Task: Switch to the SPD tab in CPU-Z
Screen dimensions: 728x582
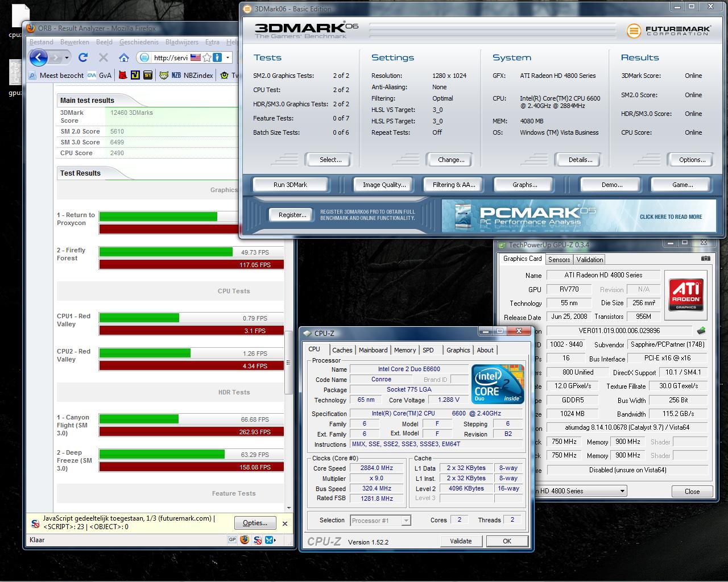Action: 428,350
